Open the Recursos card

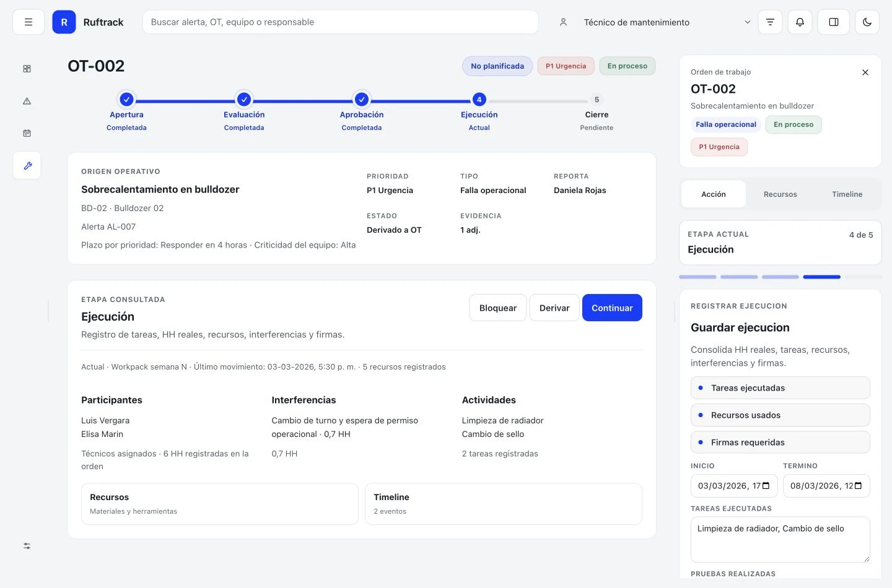coord(220,504)
